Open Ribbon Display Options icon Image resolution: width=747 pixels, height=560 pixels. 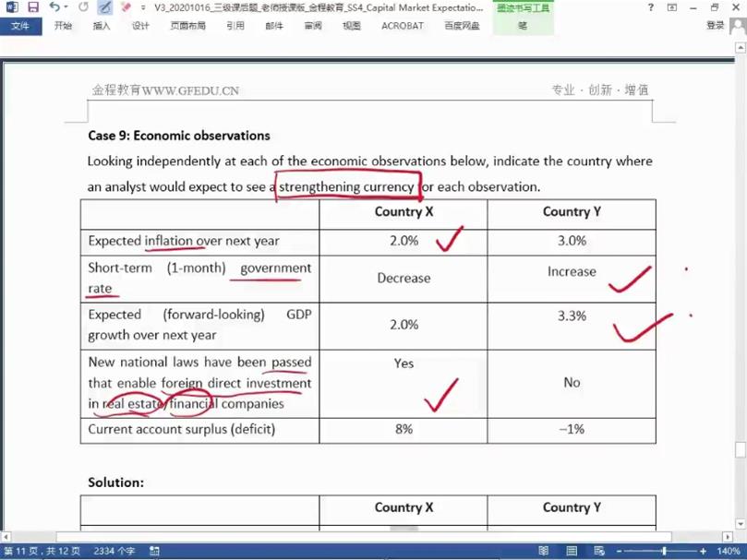672,7
